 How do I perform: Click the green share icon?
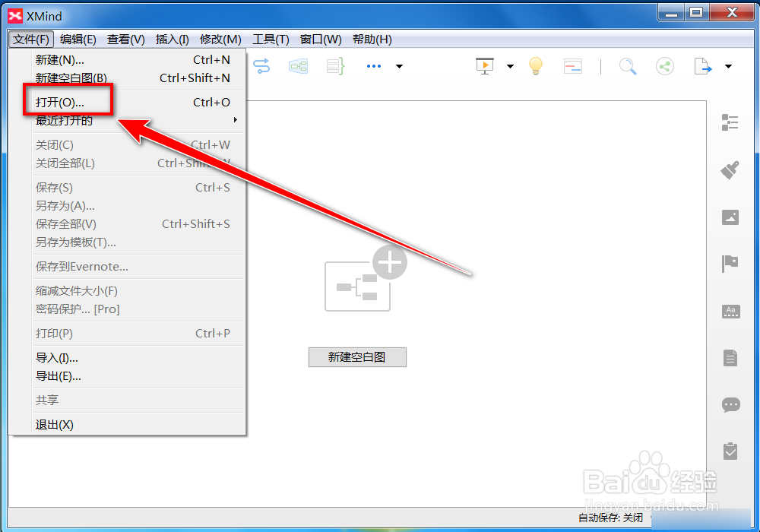pos(665,66)
